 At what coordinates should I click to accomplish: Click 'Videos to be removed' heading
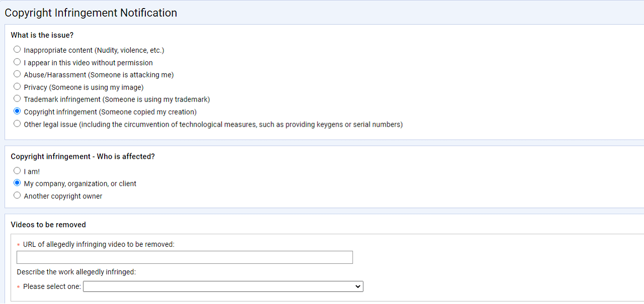tap(48, 225)
